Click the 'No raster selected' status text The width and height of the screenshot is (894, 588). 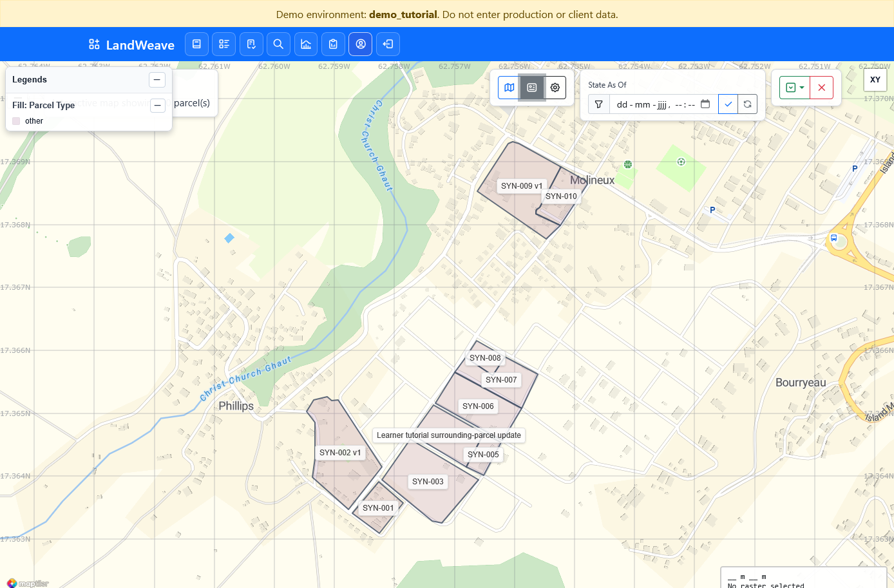click(766, 585)
